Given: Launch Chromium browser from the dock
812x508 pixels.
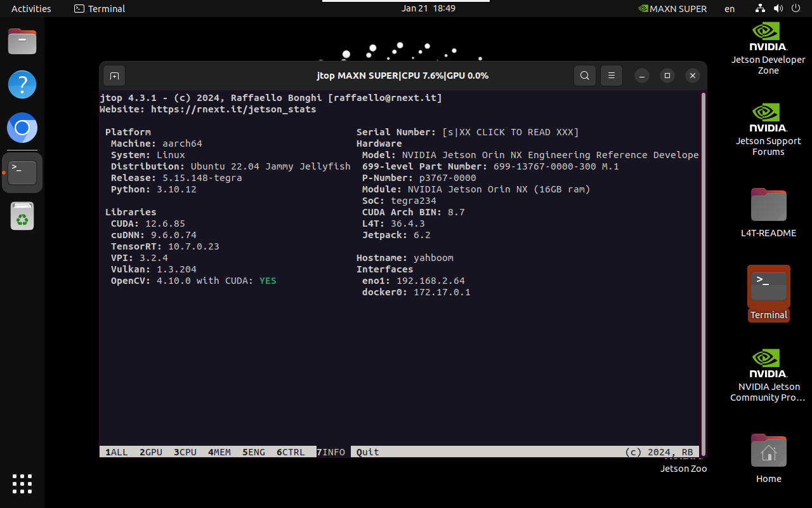Looking at the screenshot, I should pos(22,128).
